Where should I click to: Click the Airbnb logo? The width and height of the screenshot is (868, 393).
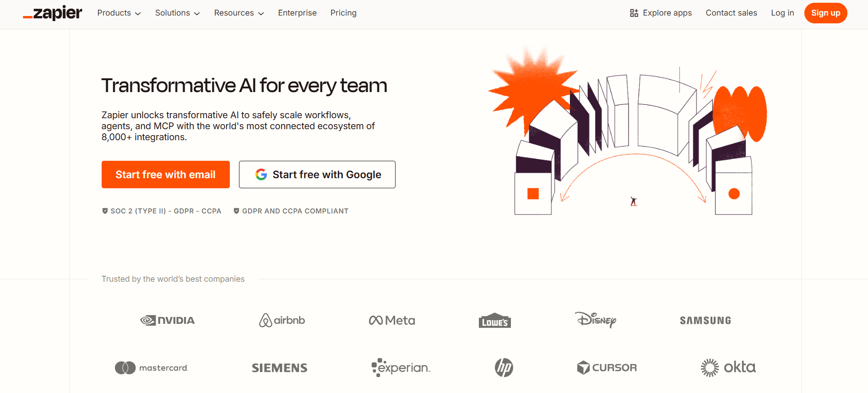point(282,320)
